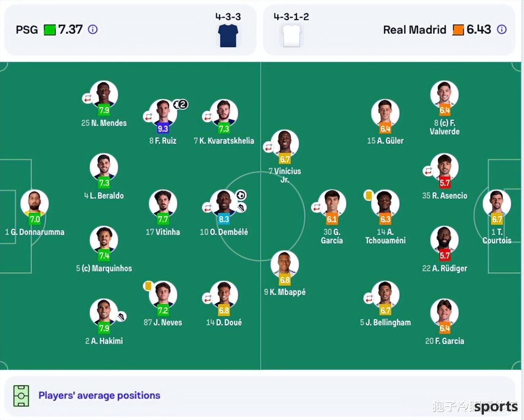Viewport: 524px width, 420px height.
Task: Click the yellow card icon on A. Tchouaméni
Action: (x=368, y=195)
